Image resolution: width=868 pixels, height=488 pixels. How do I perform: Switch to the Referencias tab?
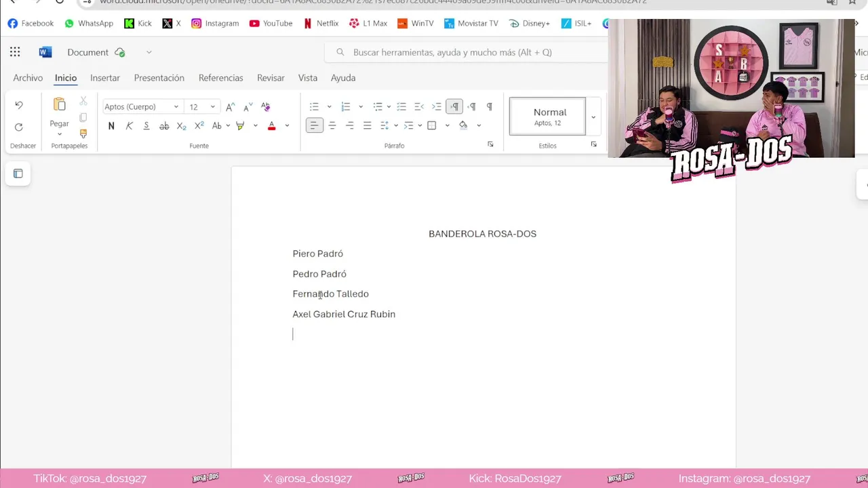pyautogui.click(x=220, y=78)
